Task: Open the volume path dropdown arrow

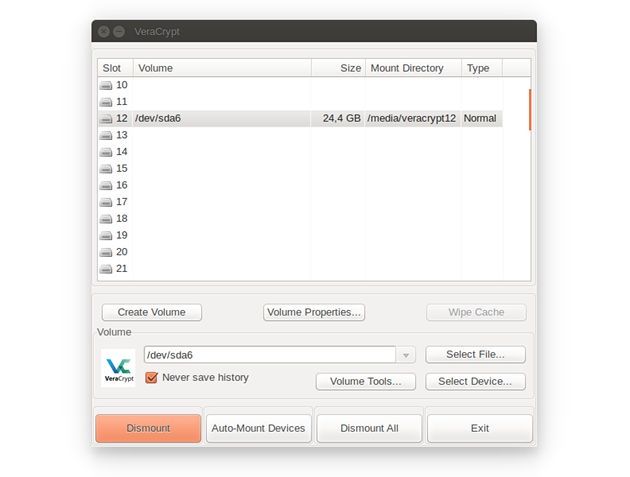Action: pos(406,355)
